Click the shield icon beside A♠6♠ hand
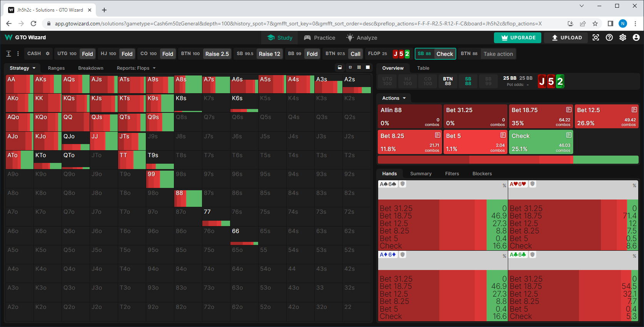 [402, 184]
